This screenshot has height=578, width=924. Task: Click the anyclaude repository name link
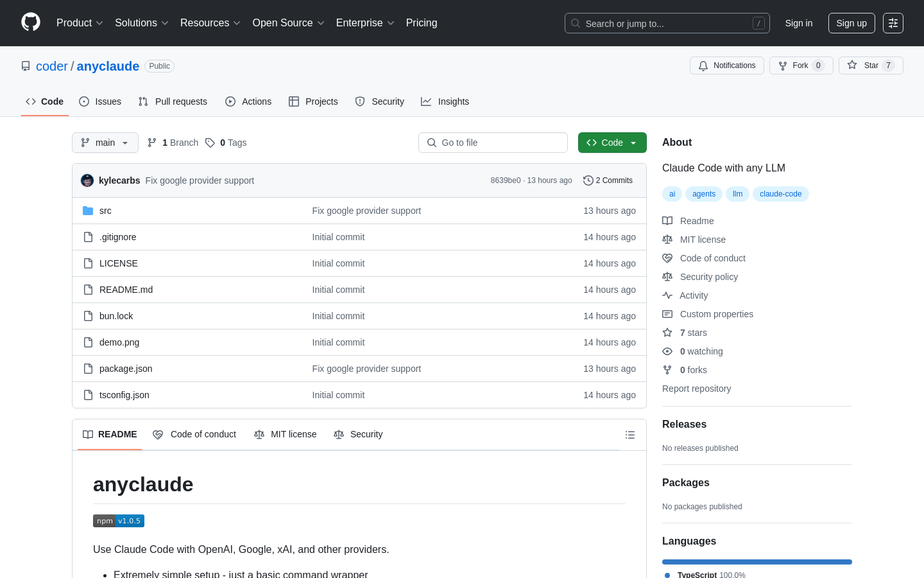tap(108, 66)
